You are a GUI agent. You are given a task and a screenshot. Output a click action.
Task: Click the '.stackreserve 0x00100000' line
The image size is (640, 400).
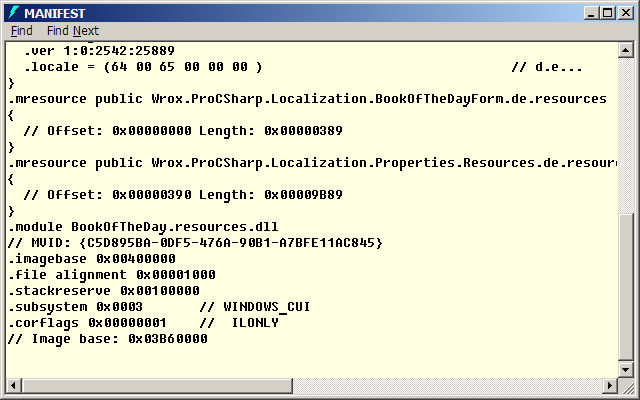coord(104,291)
